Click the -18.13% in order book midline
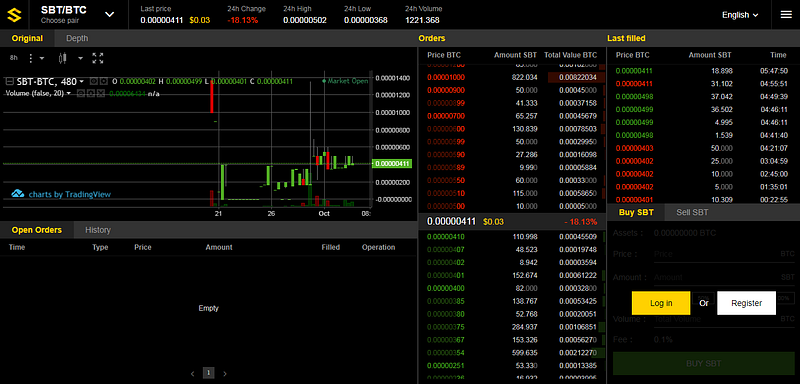 [x=581, y=222]
